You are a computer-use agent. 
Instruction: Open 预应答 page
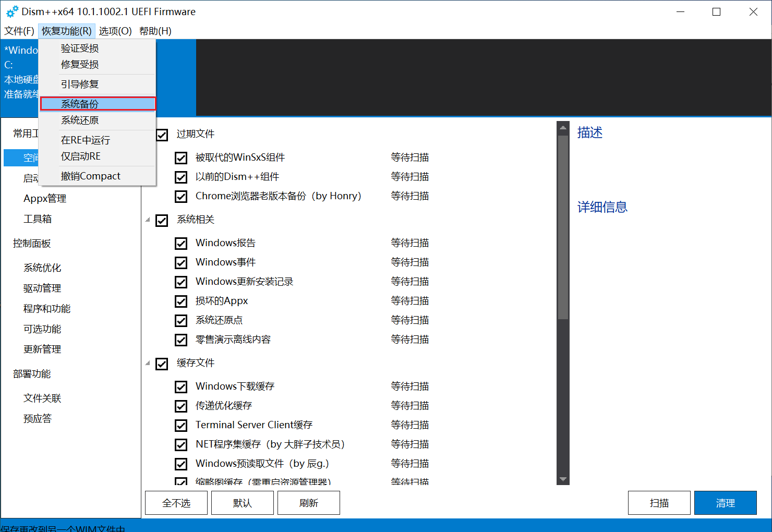pyautogui.click(x=38, y=418)
